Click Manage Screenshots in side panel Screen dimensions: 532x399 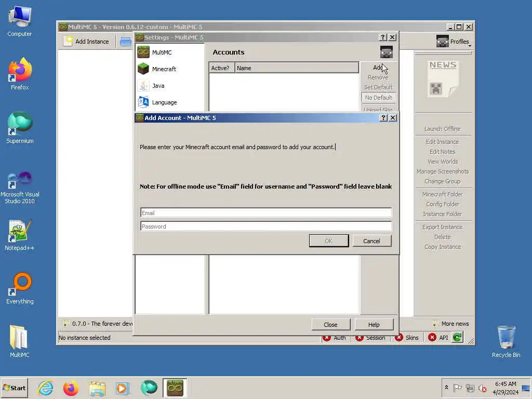click(443, 171)
